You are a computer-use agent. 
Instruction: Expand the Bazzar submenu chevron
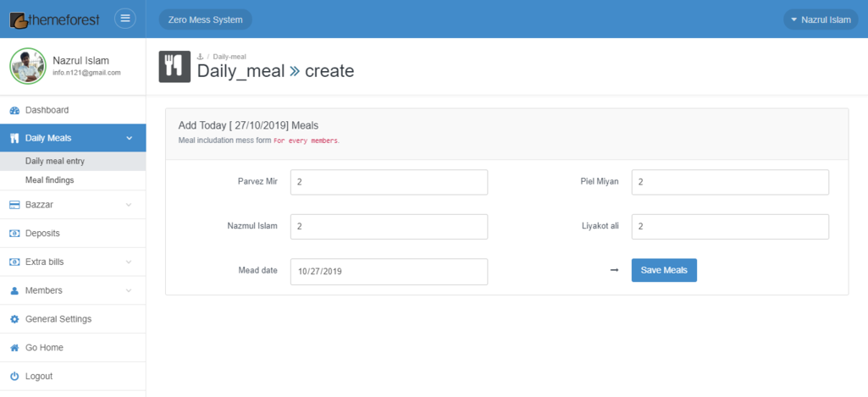(129, 205)
